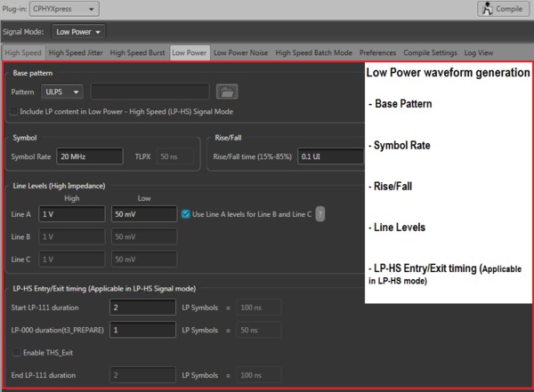Click the 'Symbol Rate' field label

[31, 156]
